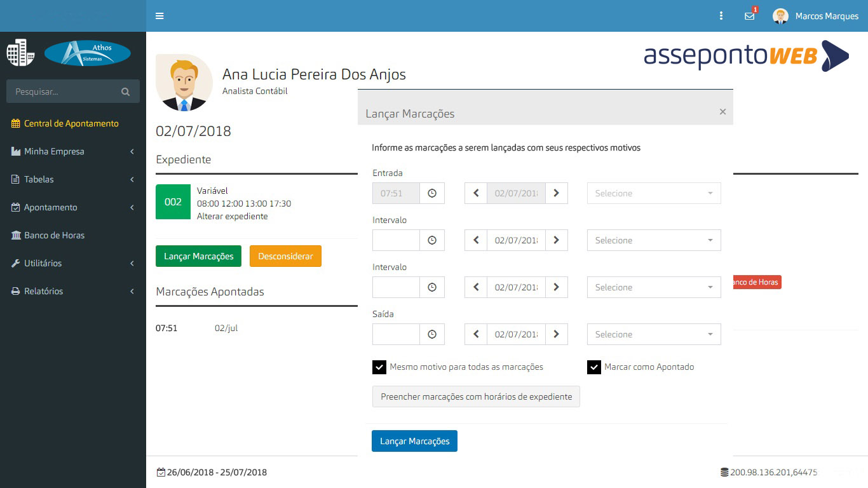This screenshot has width=868, height=488.
Task: Click Preencher marcações com horários de expediente
Action: tap(476, 396)
